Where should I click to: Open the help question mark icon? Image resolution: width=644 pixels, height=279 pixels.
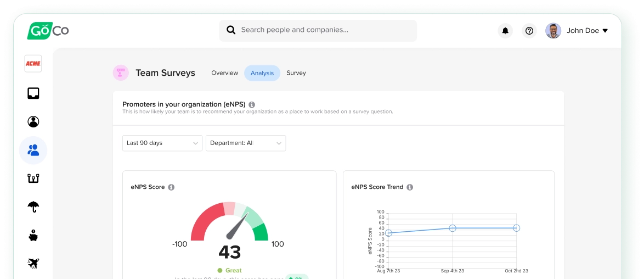[529, 31]
